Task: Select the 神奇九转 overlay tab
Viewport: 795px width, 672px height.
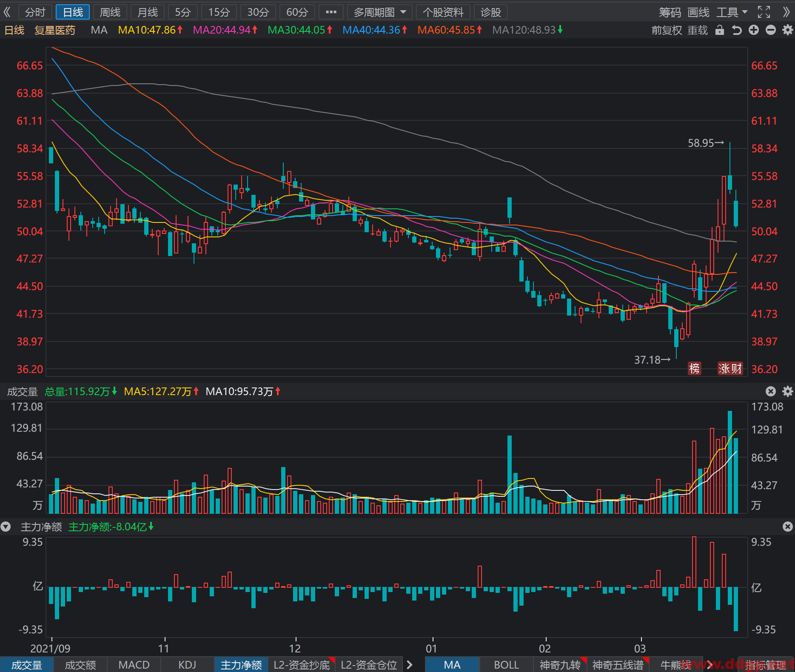Action: click(560, 664)
